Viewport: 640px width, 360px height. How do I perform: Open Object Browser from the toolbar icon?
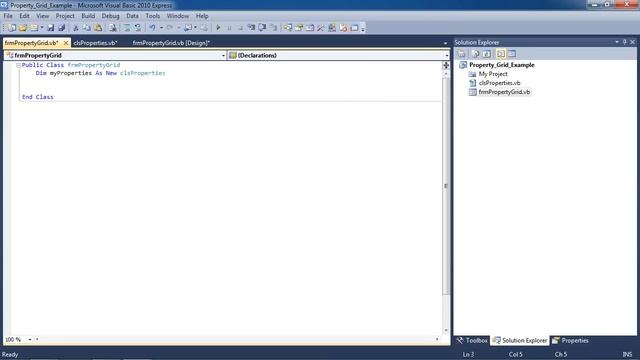point(310,28)
